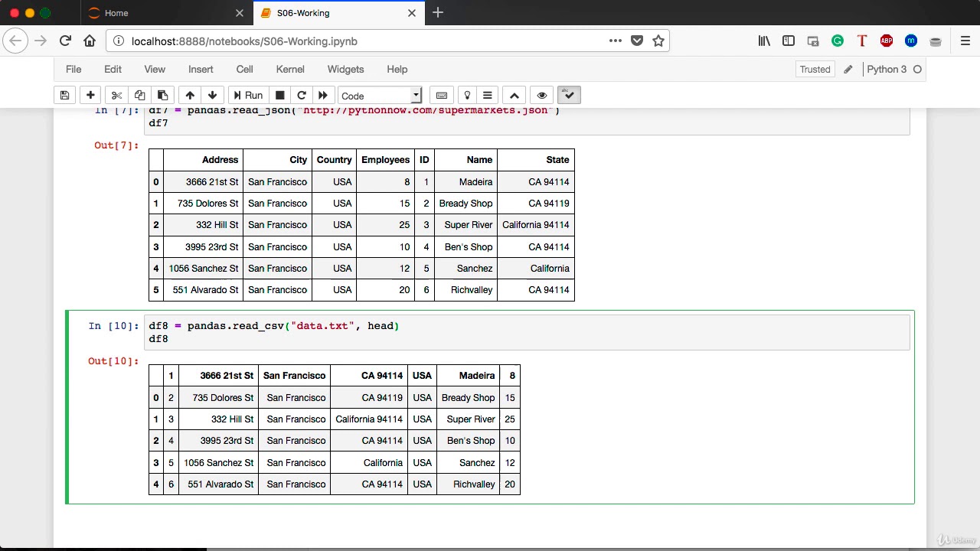Viewport: 980px width, 551px height.
Task: Paste cells below icon
Action: (162, 96)
